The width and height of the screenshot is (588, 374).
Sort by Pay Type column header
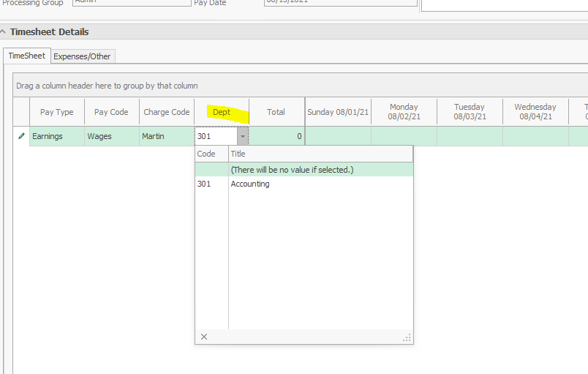coord(56,112)
